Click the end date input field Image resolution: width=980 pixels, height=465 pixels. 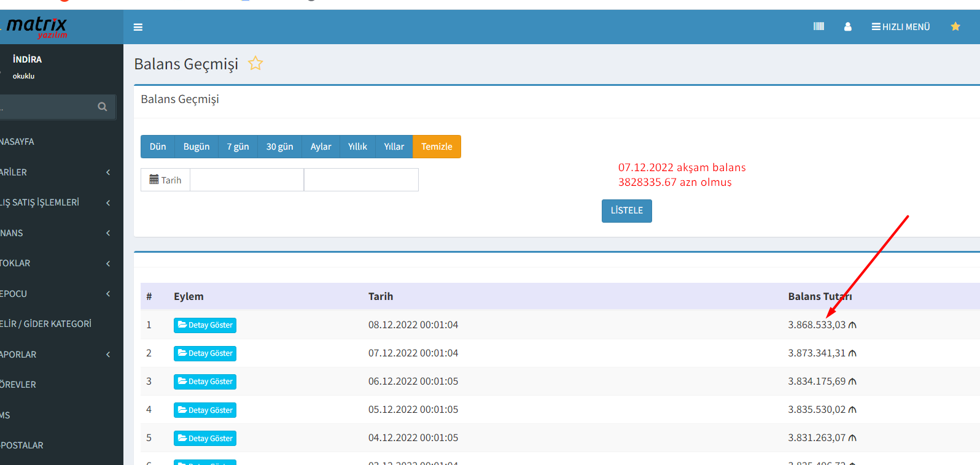click(x=361, y=180)
